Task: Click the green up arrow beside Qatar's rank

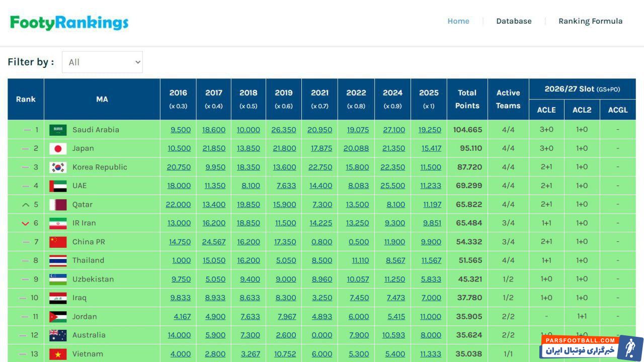Action: coord(26,205)
